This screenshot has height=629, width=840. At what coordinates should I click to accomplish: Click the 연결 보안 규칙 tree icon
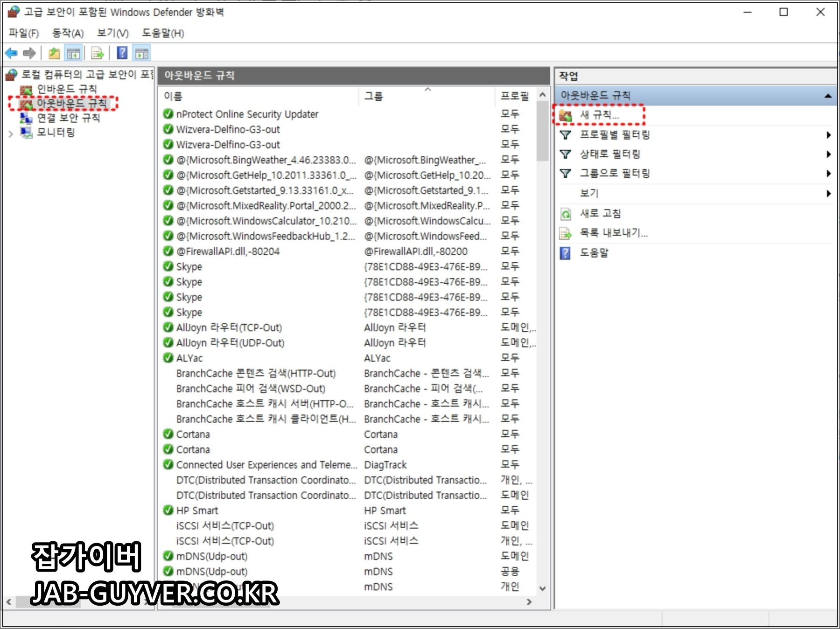pos(26,118)
